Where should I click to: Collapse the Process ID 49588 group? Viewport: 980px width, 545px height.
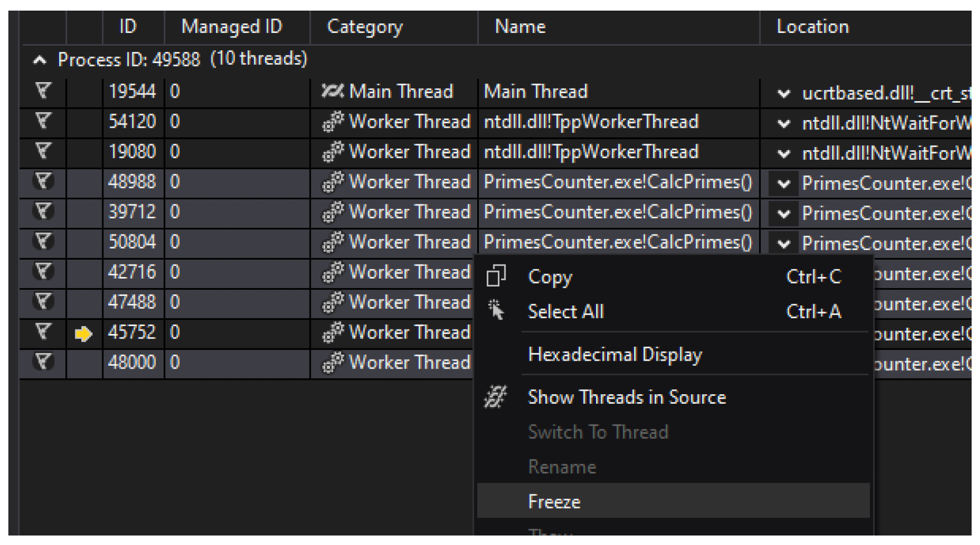(x=39, y=60)
